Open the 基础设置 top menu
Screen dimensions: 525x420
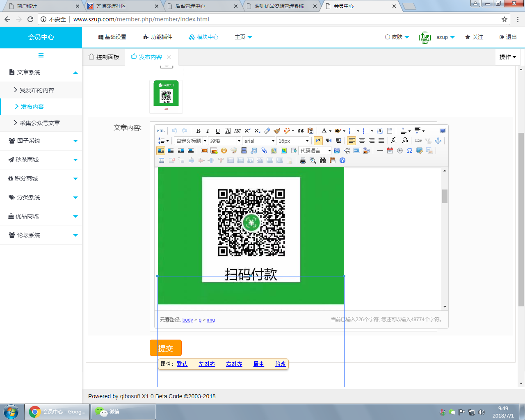point(112,37)
